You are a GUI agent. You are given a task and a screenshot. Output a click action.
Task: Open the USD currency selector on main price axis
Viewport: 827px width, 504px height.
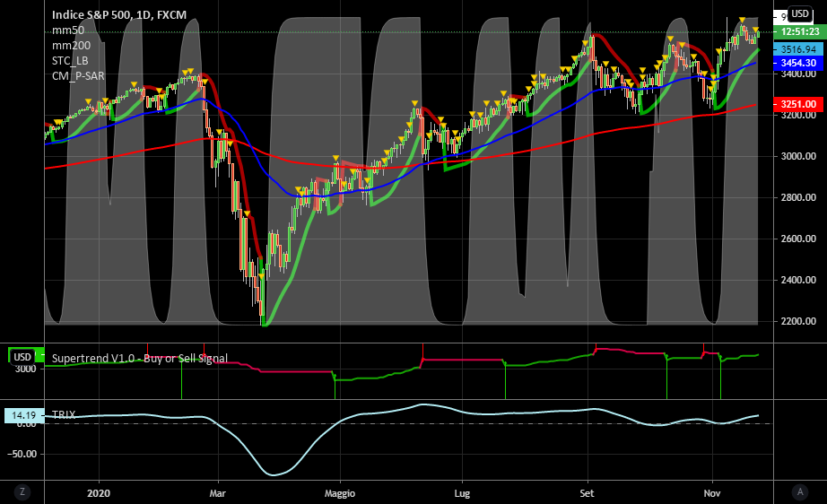coord(800,14)
